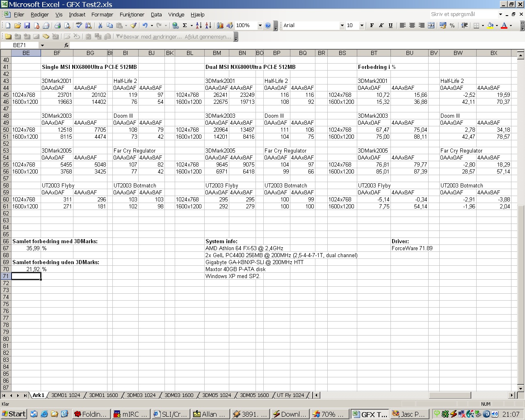The image size is (525, 420).
Task: Click Merge and Center
Action: pyautogui.click(x=431, y=25)
